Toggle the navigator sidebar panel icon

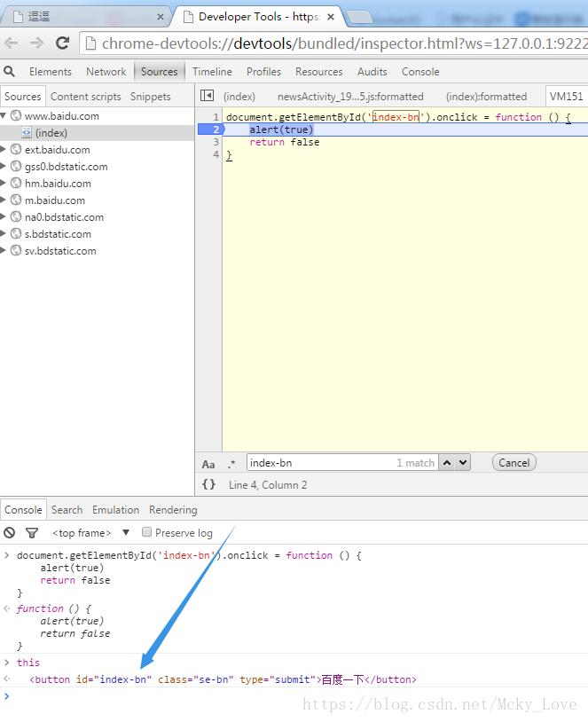(x=208, y=96)
